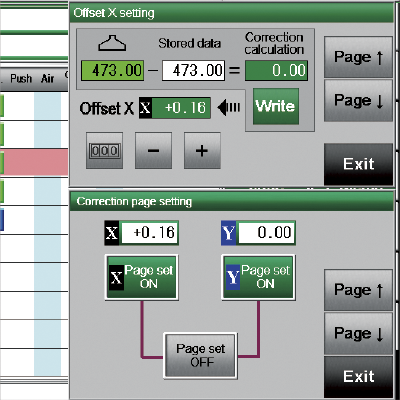Go to previous page in Offset X setting

[x=358, y=57]
